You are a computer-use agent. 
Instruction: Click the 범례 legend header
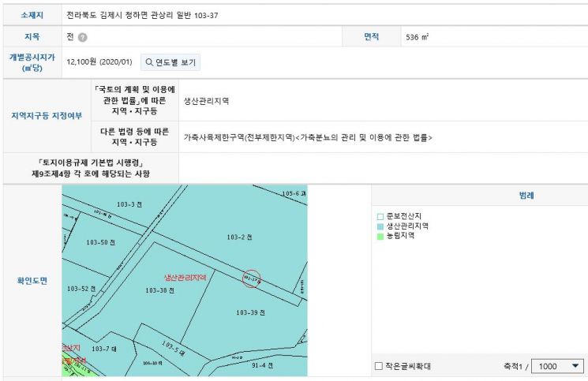pos(526,195)
